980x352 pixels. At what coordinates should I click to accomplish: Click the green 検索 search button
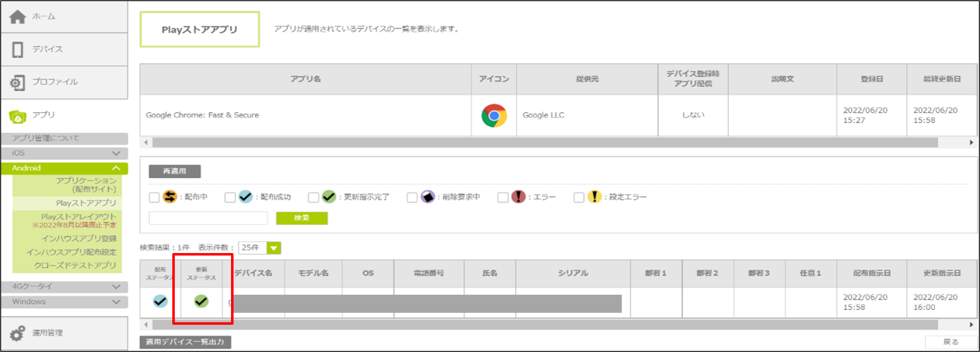pos(301,218)
